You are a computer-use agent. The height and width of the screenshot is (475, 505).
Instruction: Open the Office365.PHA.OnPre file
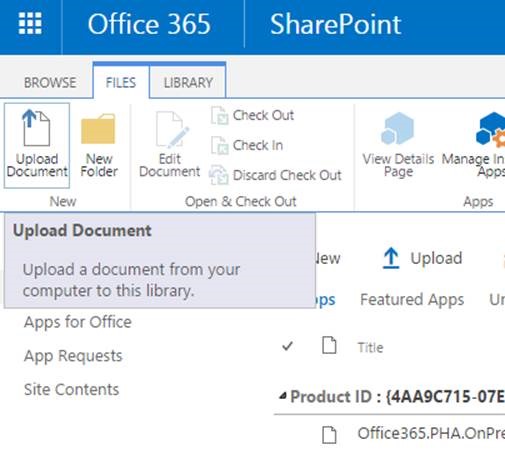(x=431, y=433)
